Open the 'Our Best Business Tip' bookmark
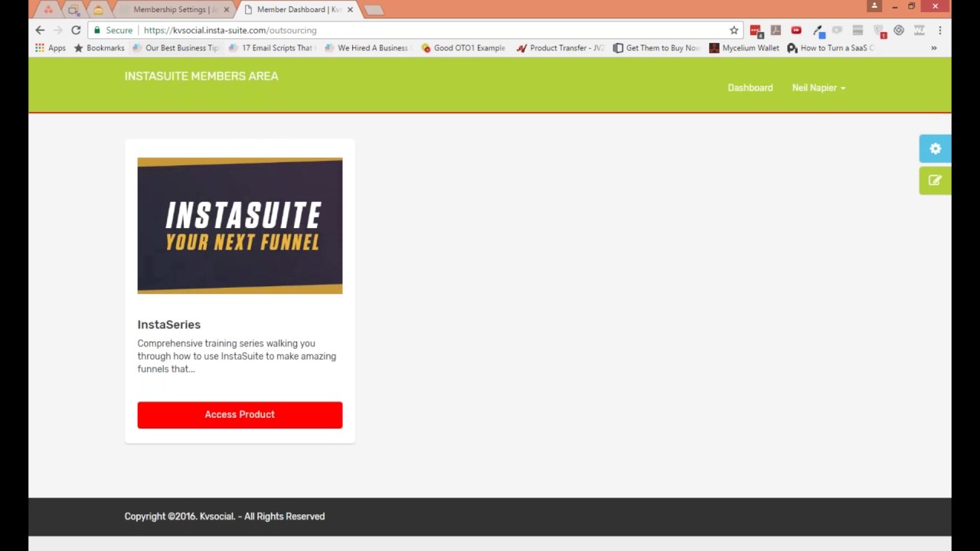This screenshot has width=980, height=551. click(175, 47)
